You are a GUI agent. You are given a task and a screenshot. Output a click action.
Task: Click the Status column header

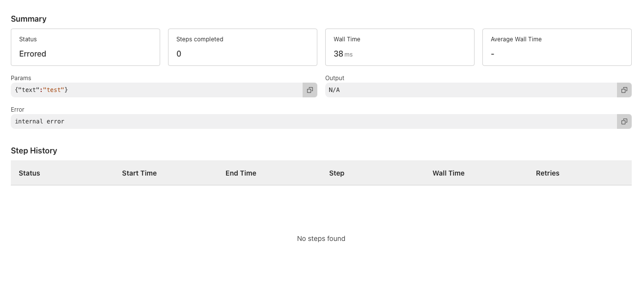(x=29, y=173)
